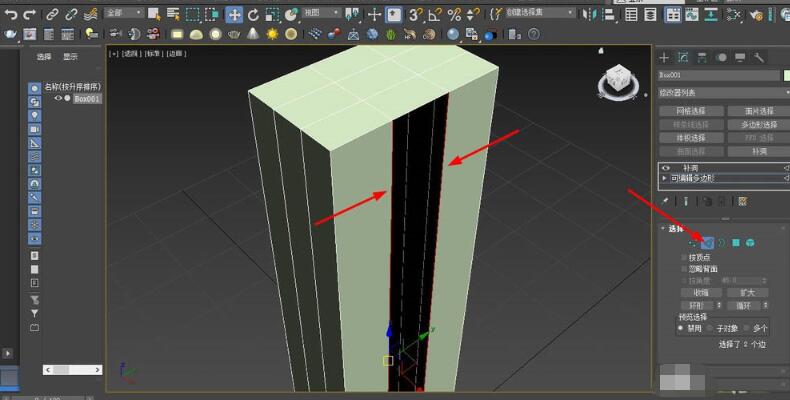The width and height of the screenshot is (790, 400).
Task: Switch to the Create command panel tab
Action: [x=664, y=57]
